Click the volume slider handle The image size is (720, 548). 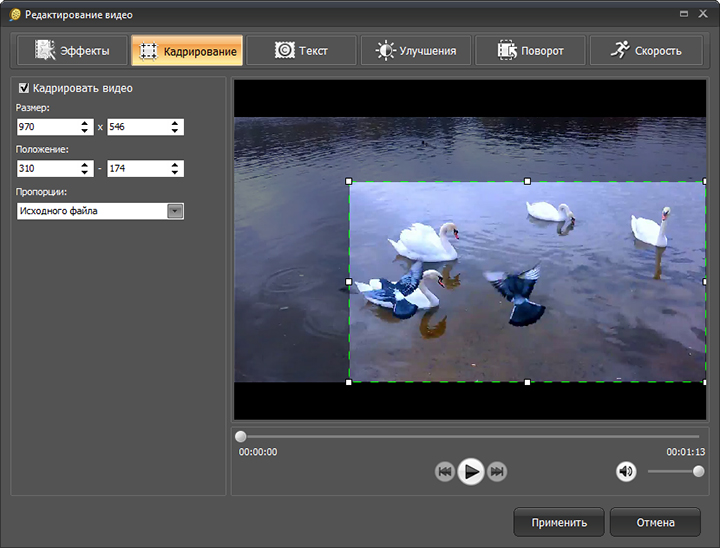tap(698, 472)
